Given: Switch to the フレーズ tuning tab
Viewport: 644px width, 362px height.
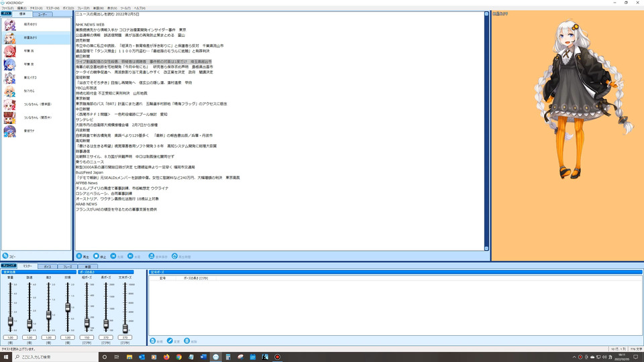Looking at the screenshot, I should tap(68, 266).
